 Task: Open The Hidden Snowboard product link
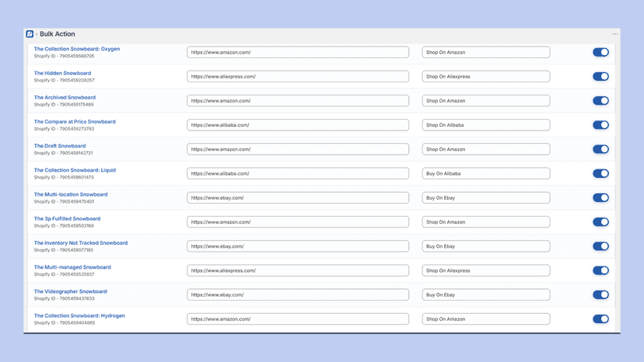(62, 73)
